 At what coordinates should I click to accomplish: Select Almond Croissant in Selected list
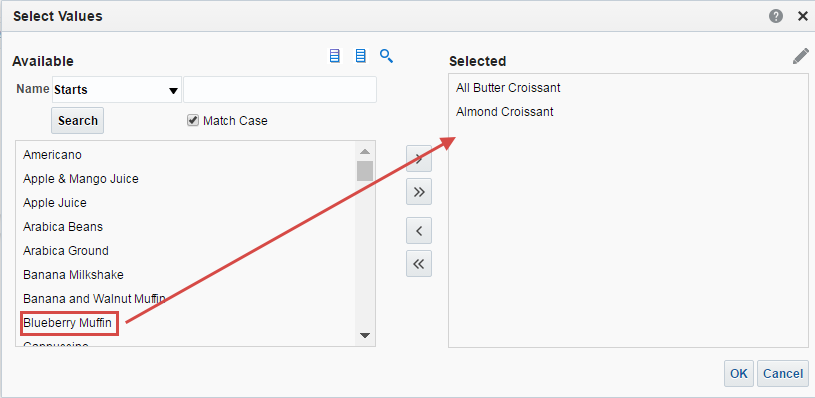pos(505,112)
